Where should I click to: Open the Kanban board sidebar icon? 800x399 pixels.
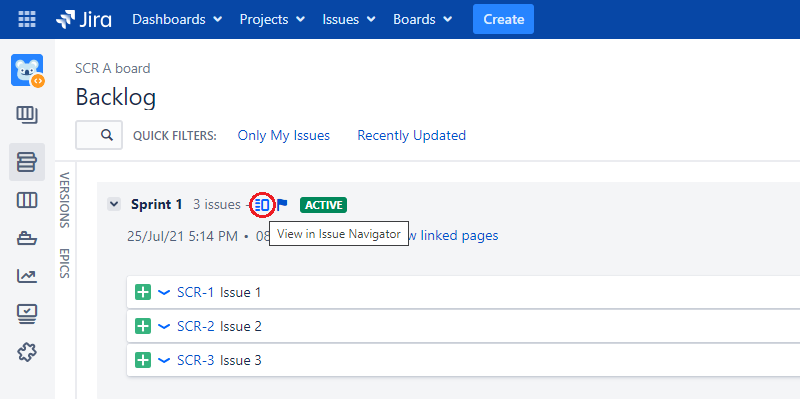[x=27, y=115]
